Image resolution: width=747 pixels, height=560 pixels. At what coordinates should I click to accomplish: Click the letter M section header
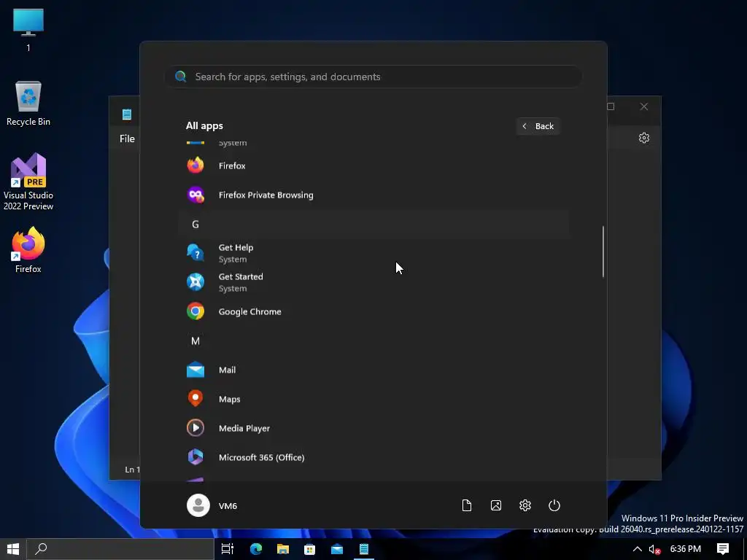[373, 341]
